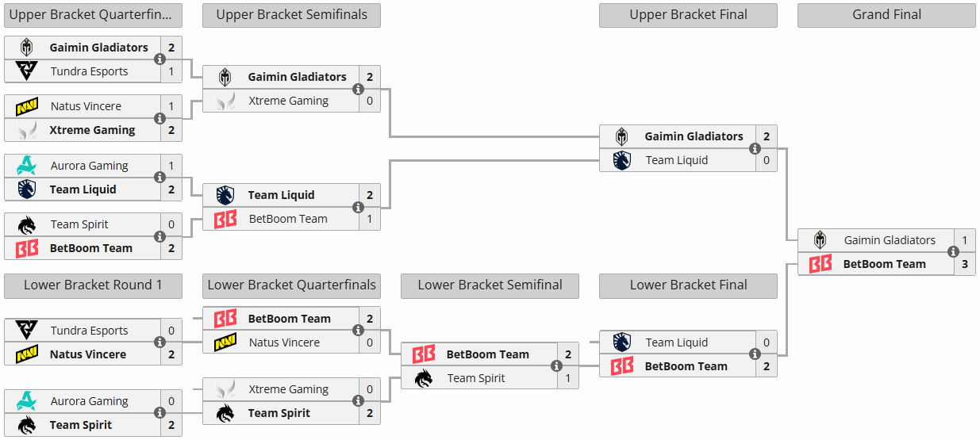Open Gaimin Gladiators link in Upper Bracket Final

click(x=694, y=136)
